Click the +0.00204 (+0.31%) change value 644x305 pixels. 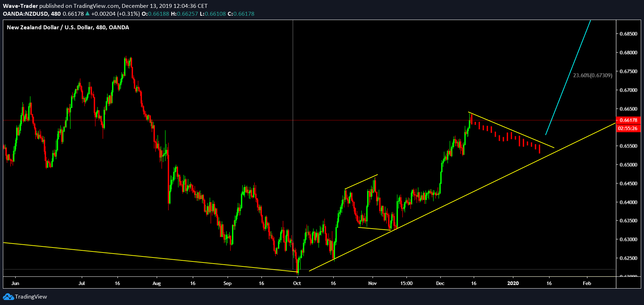[x=116, y=14]
